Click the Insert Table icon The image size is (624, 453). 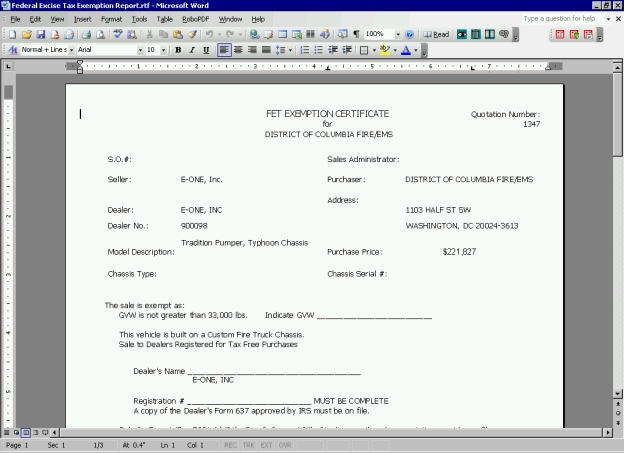pyautogui.click(x=283, y=35)
